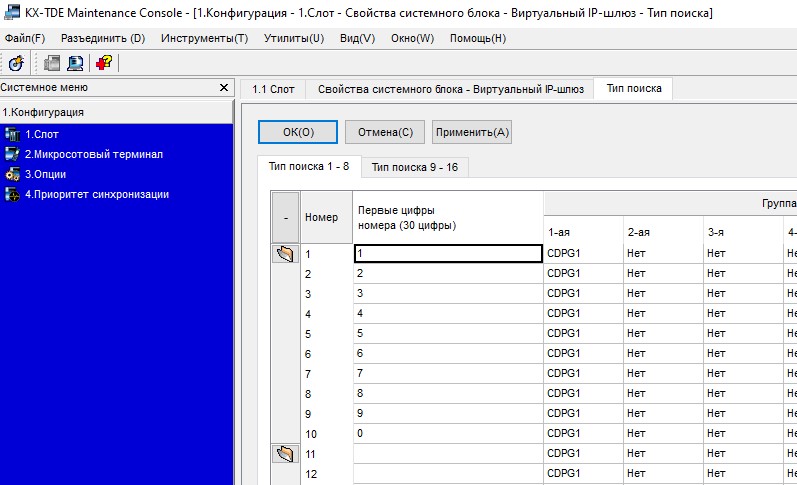Click the 2-ая group column header
Screen dimensions: 797x485
pyautogui.click(x=663, y=232)
